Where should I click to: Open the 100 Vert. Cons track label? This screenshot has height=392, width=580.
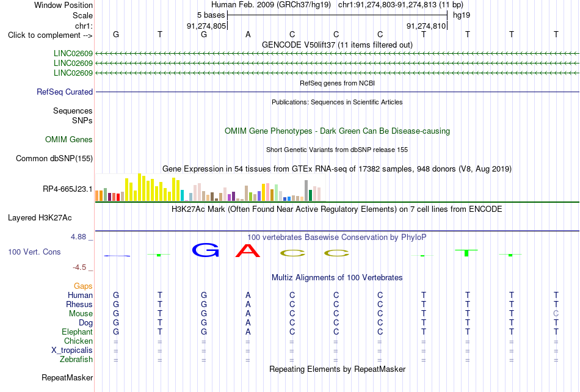coord(34,252)
